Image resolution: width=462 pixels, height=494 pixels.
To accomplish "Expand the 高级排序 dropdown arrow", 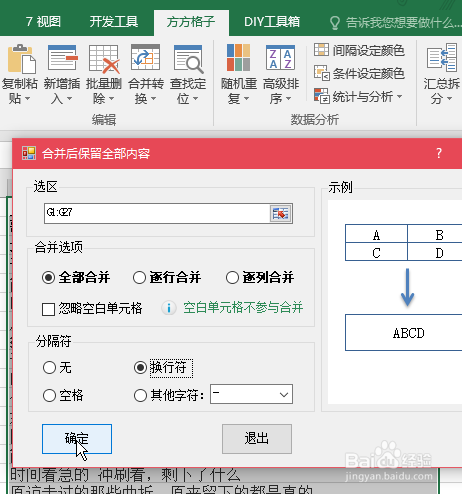I will tap(289, 99).
